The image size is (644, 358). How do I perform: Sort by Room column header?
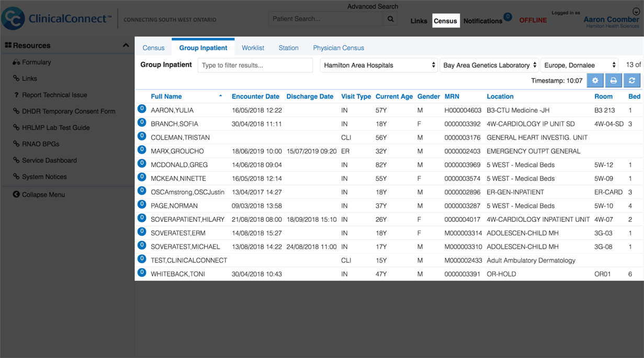click(603, 97)
